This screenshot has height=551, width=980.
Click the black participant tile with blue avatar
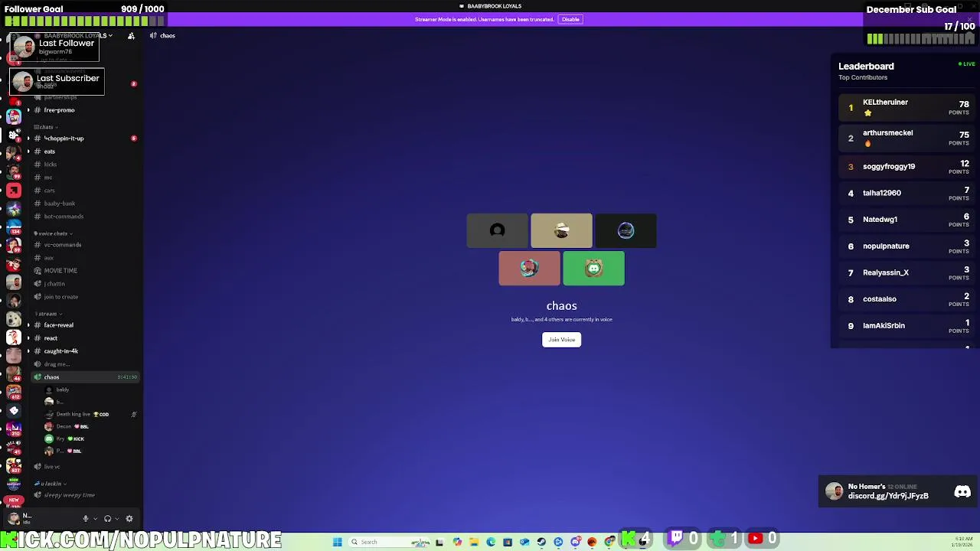(626, 230)
